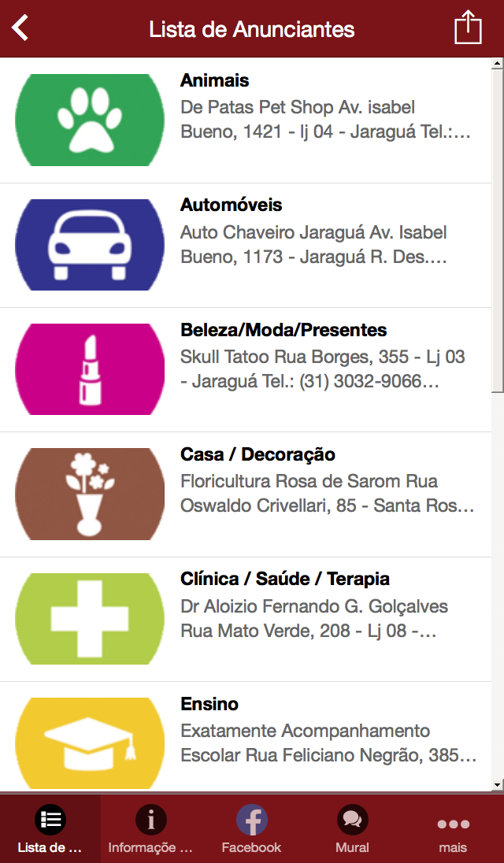
Task: Open the Animais category title
Action: coord(215,80)
